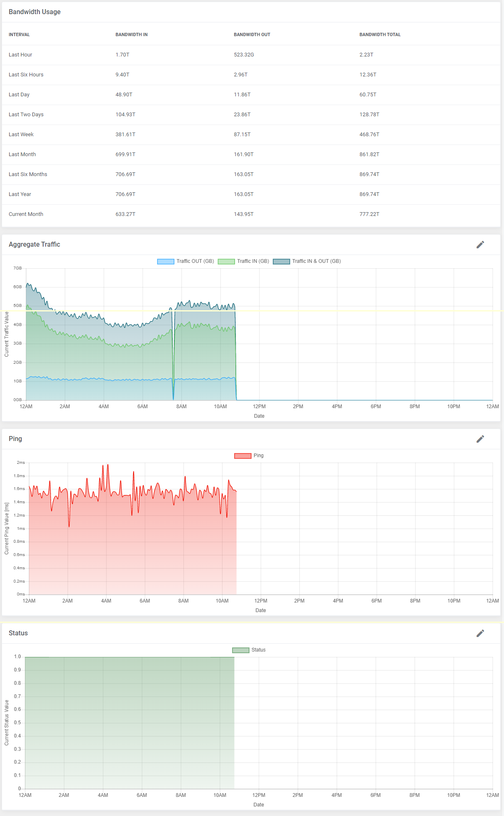Select the 1.70T bandwidth in value
Screen dimensions: 504x816
pyautogui.click(x=122, y=55)
